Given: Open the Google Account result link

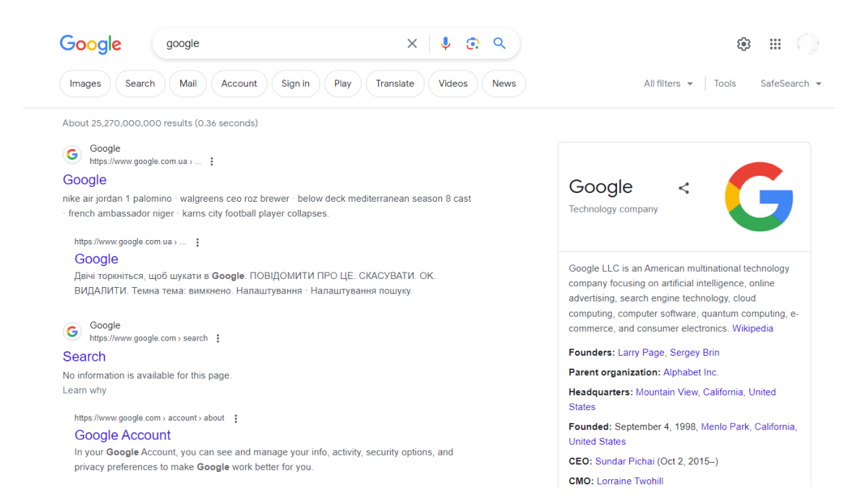Looking at the screenshot, I should (x=123, y=435).
